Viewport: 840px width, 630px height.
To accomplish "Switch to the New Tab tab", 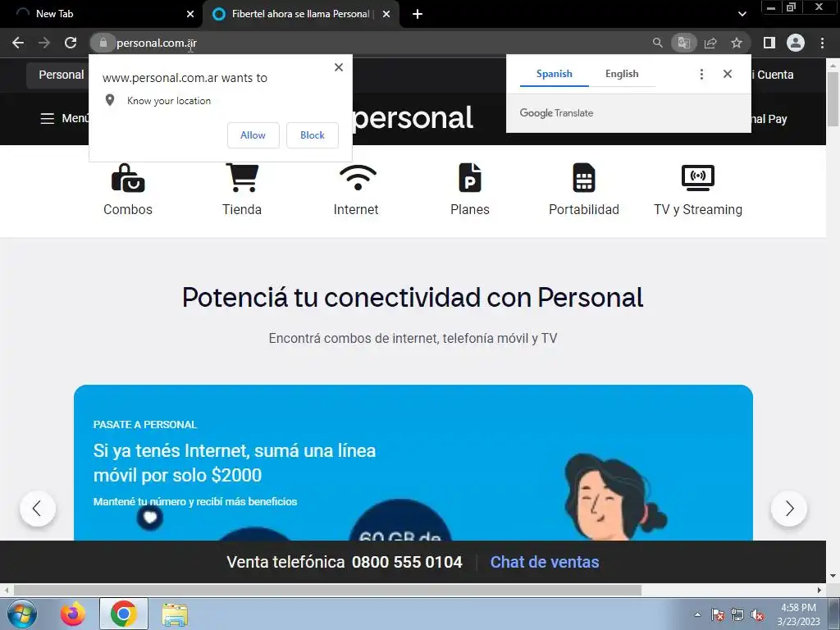I will click(101, 14).
